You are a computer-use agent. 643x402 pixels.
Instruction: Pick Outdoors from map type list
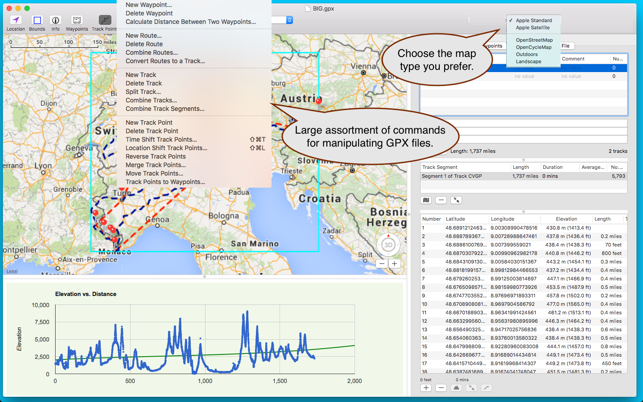526,54
